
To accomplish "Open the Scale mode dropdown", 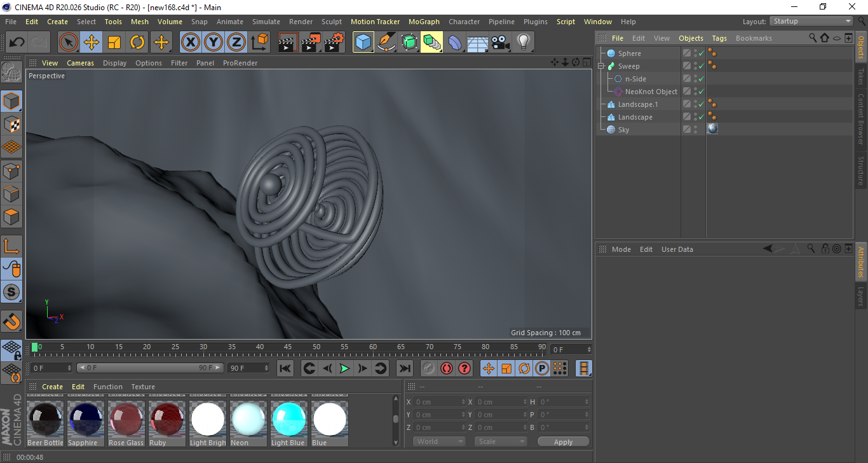I will (x=501, y=441).
